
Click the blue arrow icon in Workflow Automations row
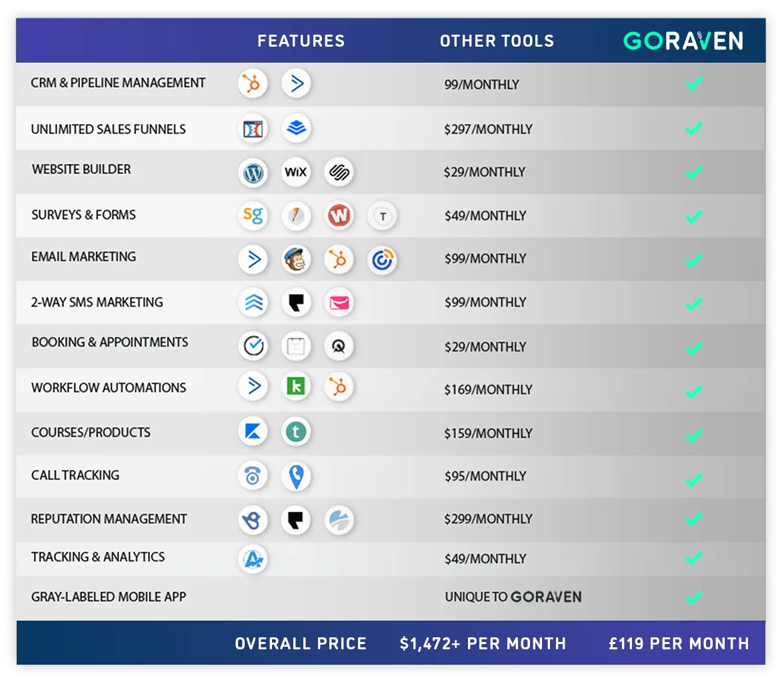(x=253, y=386)
